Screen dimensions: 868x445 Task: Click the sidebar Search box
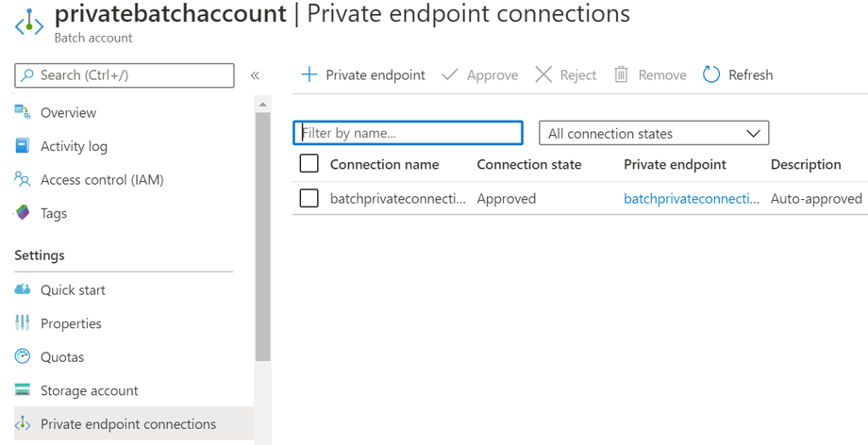coord(125,75)
